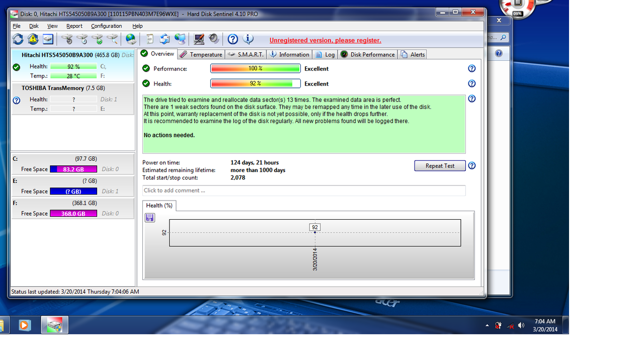Switch to the S.M.A.R.T. tab

(246, 54)
